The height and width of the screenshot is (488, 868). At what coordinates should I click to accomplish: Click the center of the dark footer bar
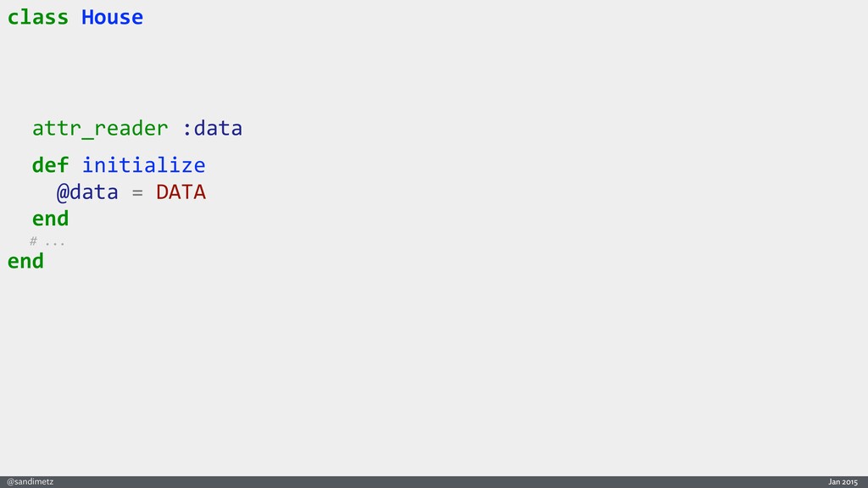click(434, 481)
